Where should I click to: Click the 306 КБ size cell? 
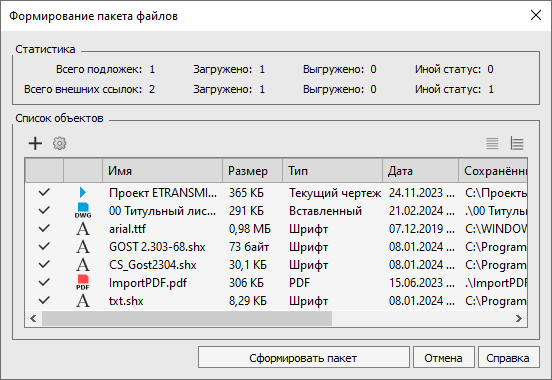tap(246, 283)
